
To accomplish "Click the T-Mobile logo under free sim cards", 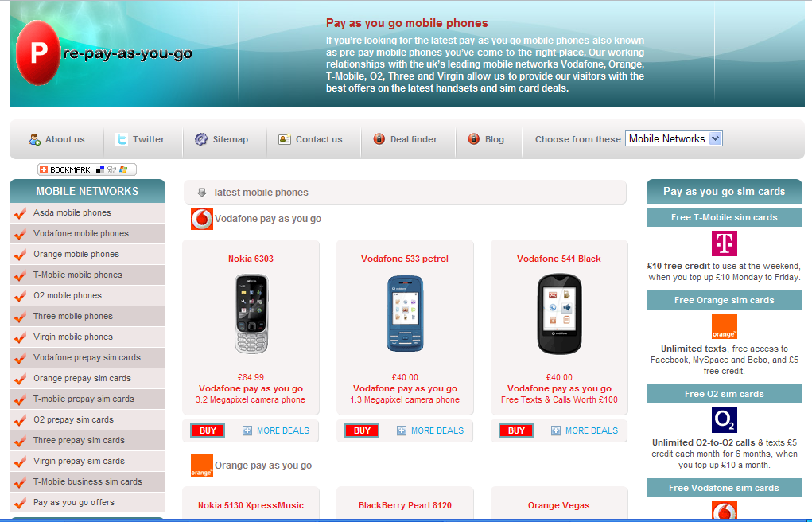I will (724, 243).
